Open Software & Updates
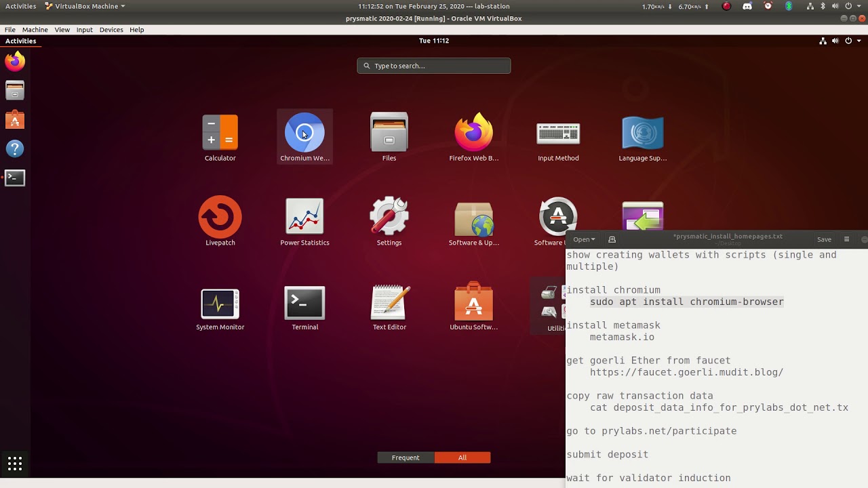Image resolution: width=868 pixels, height=488 pixels. coord(473,222)
